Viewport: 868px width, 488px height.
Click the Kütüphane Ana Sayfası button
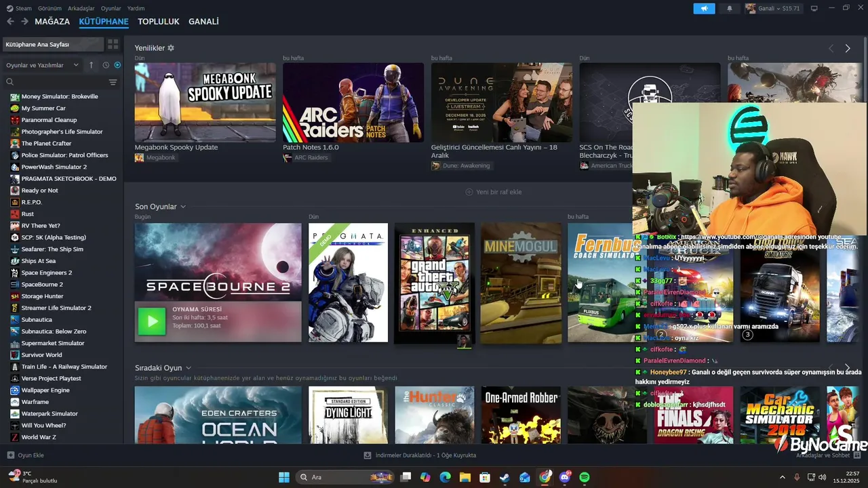(53, 44)
